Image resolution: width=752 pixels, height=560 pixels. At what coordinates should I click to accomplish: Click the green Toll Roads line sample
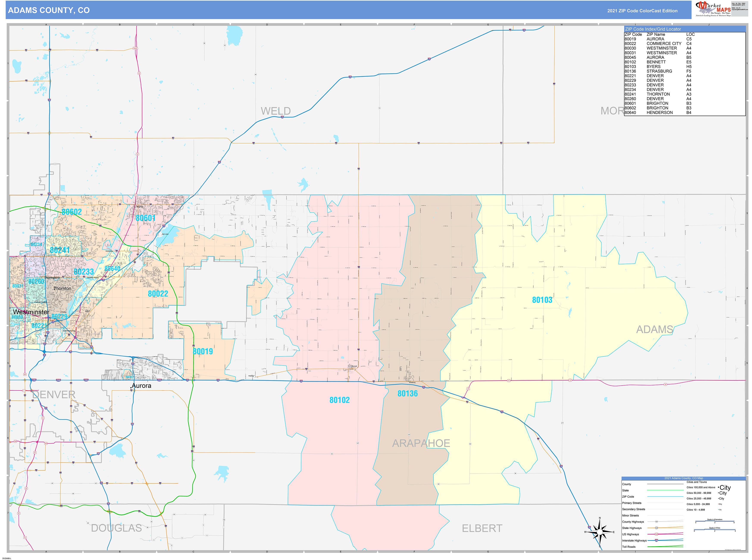coord(665,546)
